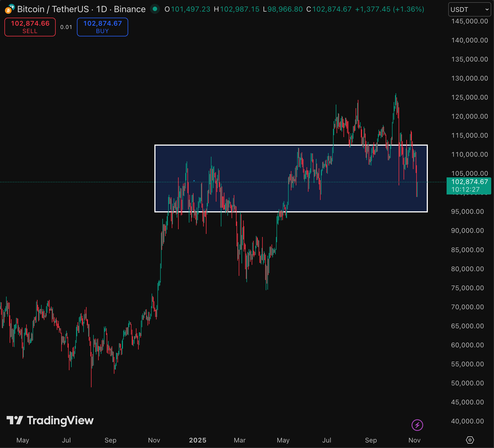
Task: Open quick trading with the lightning bolt icon
Action: click(x=417, y=425)
